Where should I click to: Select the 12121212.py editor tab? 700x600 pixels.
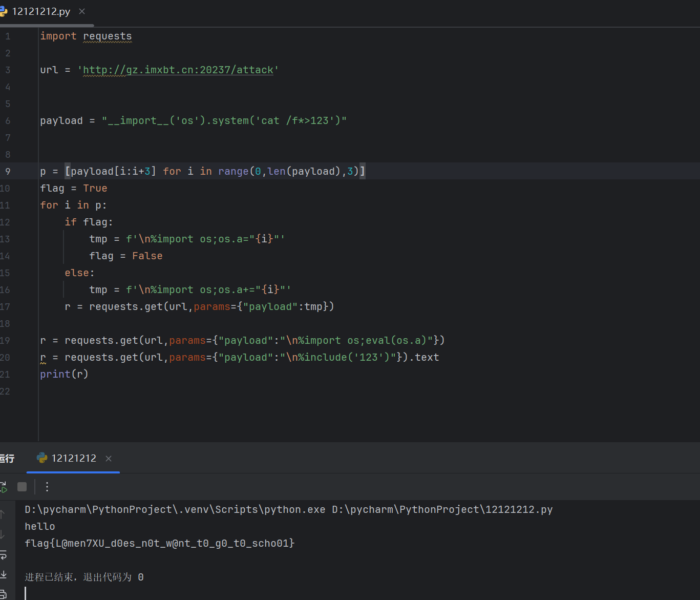[x=41, y=11]
